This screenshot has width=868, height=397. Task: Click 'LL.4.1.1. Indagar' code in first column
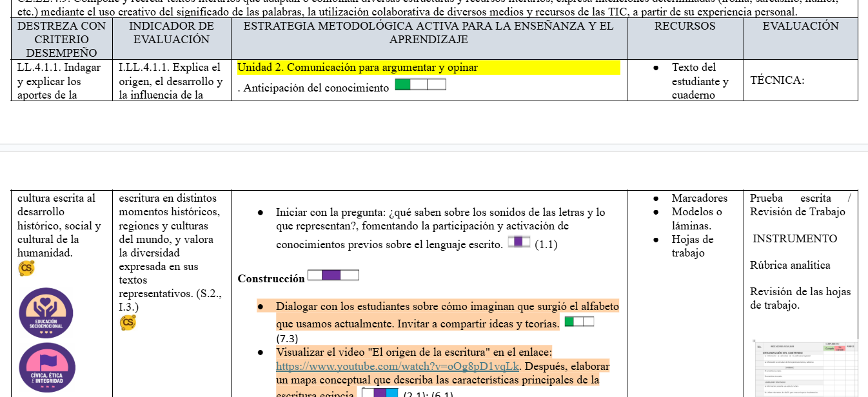click(x=59, y=68)
